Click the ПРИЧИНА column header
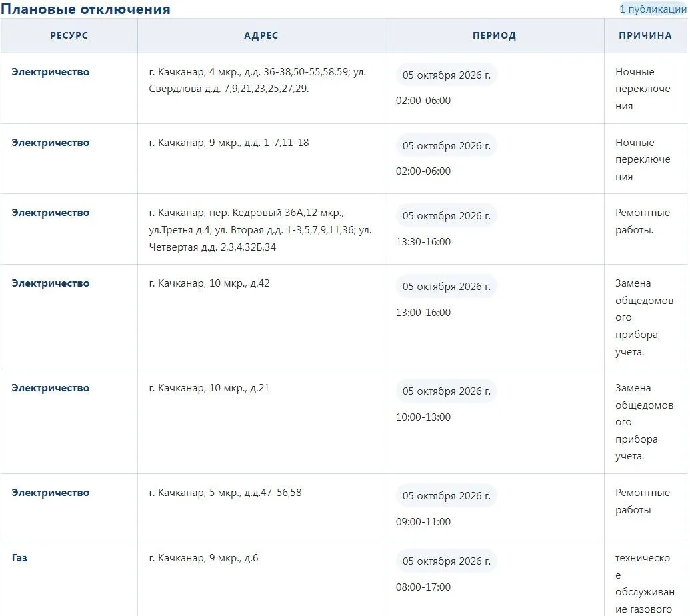The width and height of the screenshot is (690, 616). click(645, 35)
